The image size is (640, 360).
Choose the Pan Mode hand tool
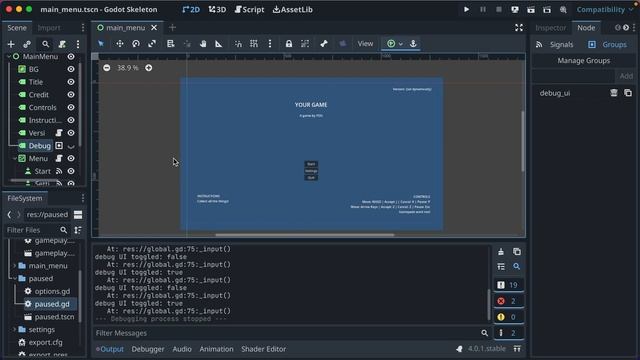[203, 44]
